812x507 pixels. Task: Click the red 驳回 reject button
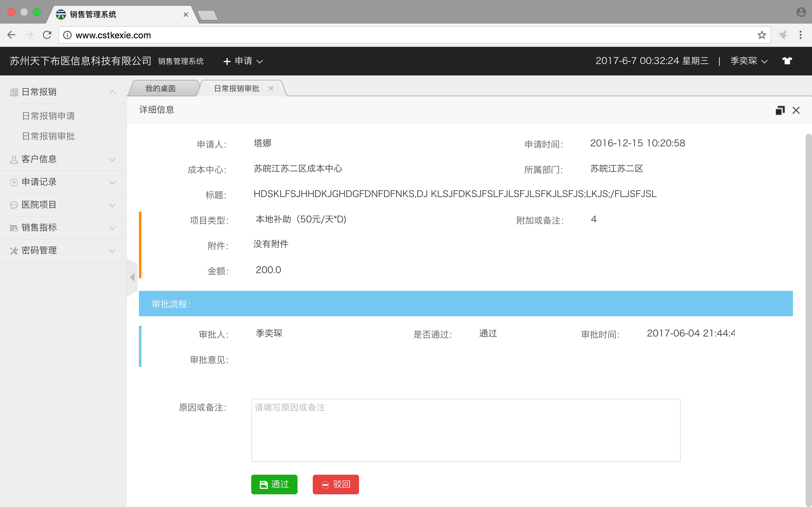click(x=336, y=484)
